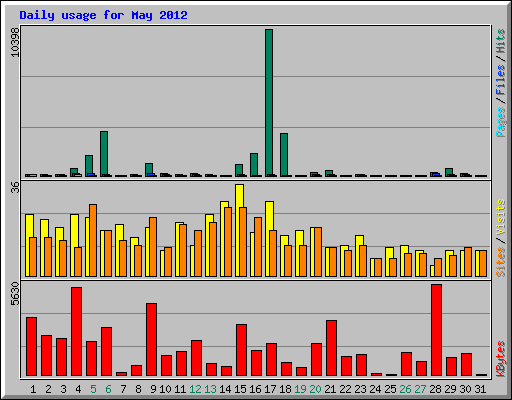This screenshot has width=512, height=400.
Task: Select the tall green Hits bar for day 17
Action: click(269, 103)
